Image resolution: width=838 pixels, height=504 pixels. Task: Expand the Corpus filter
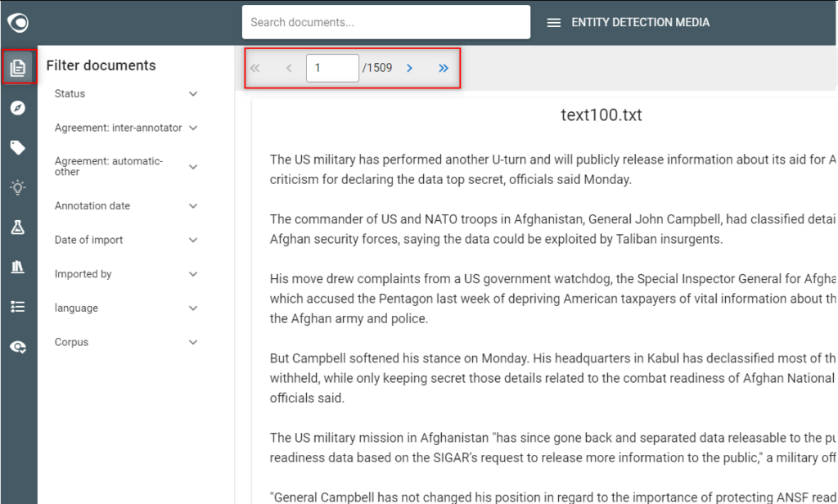tap(127, 342)
